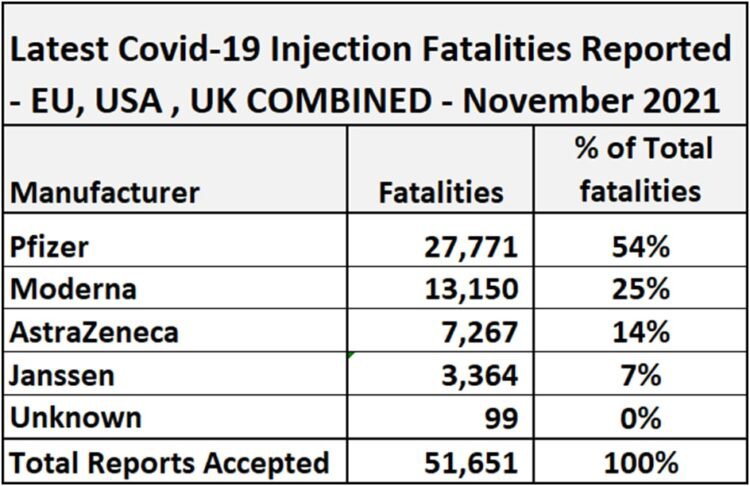The width and height of the screenshot is (750, 486).
Task: Click the 14% cell
Action: tap(640, 334)
